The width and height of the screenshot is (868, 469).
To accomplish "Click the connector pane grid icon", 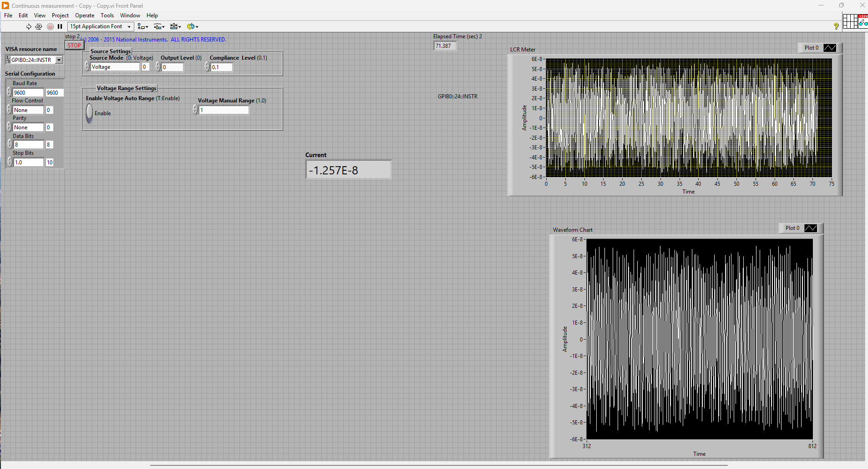I will 850,21.
